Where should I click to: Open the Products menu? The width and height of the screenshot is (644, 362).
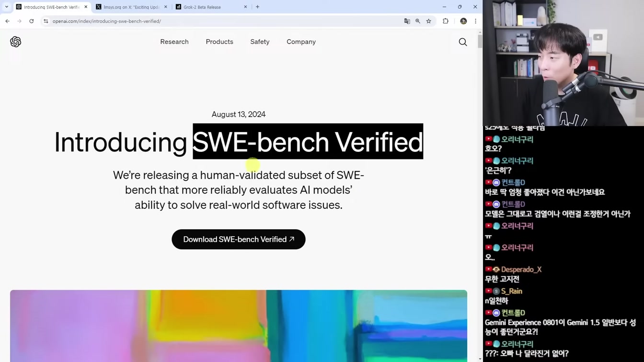click(x=219, y=42)
